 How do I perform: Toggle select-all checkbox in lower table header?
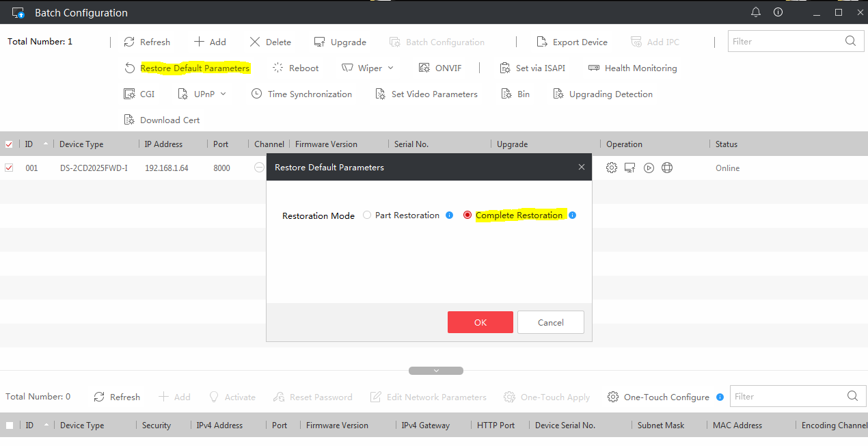[10, 425]
